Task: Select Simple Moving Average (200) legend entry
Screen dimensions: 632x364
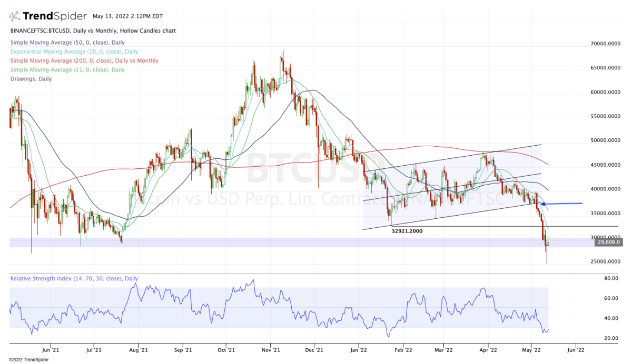Action: pos(84,60)
